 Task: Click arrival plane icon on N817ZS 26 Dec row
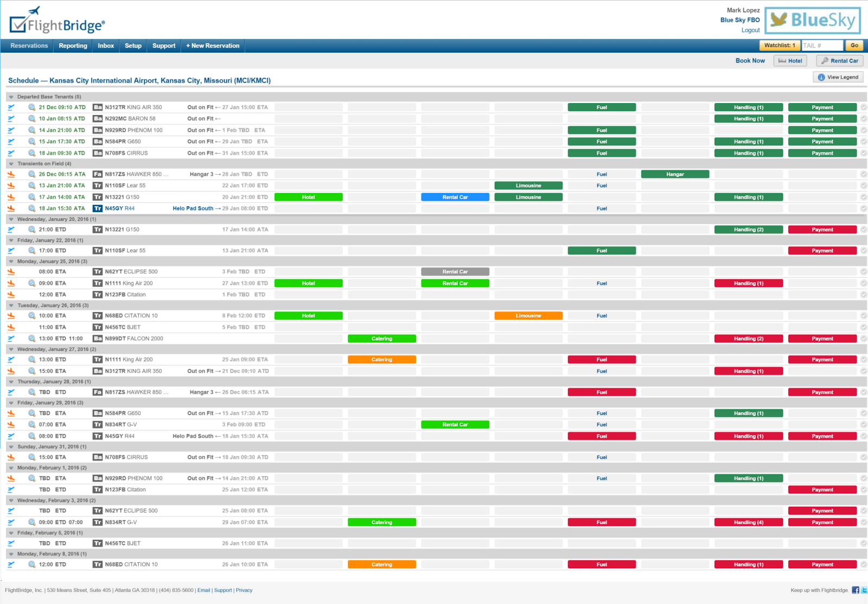tap(11, 174)
